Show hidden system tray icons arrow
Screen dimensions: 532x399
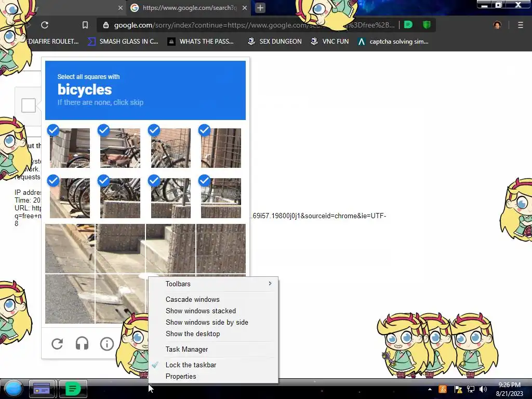point(430,389)
